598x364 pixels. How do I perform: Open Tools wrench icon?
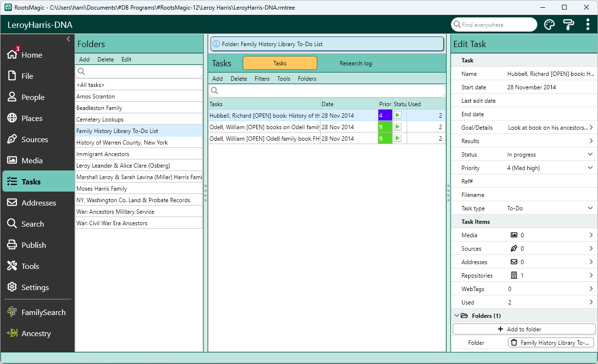coord(12,266)
